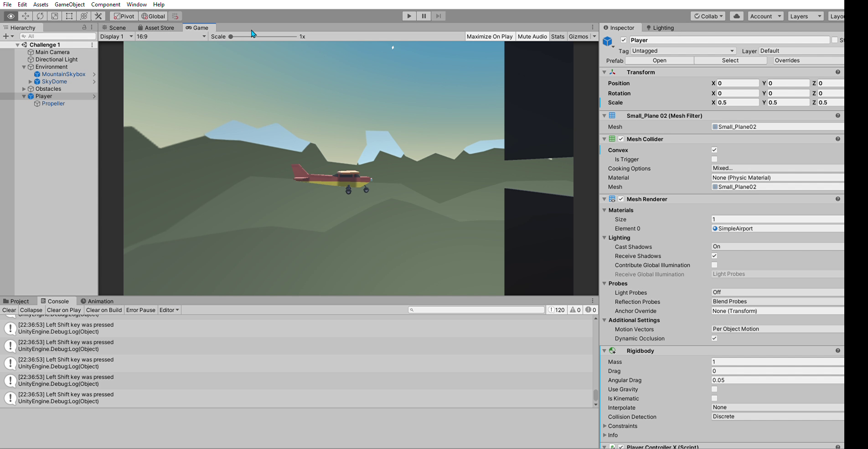The width and height of the screenshot is (868, 449).
Task: Click the Custom Editor Tools wrench icon
Action: (x=98, y=16)
